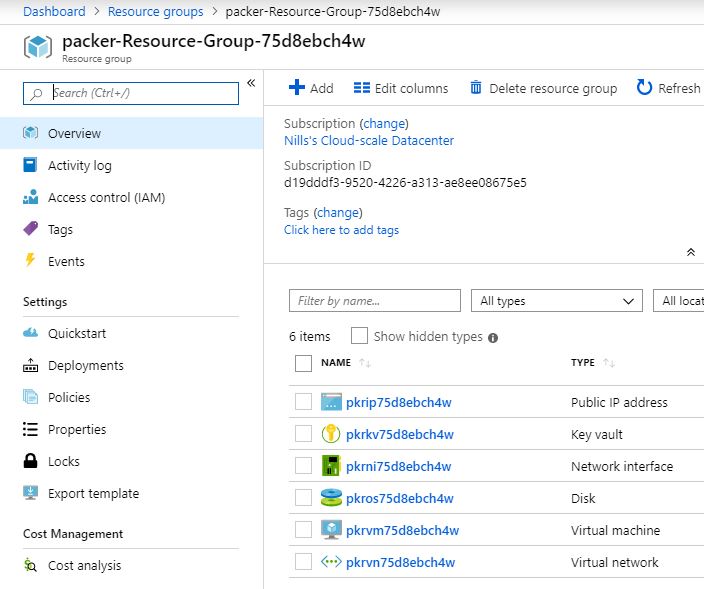Collapse the sidebar with double chevron
The image size is (704, 589).
(x=251, y=83)
